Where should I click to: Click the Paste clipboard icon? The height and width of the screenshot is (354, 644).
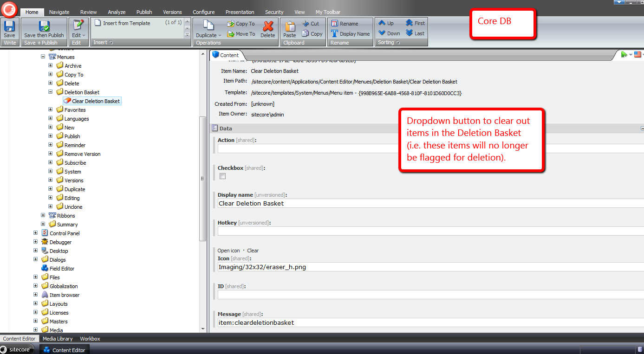(290, 27)
